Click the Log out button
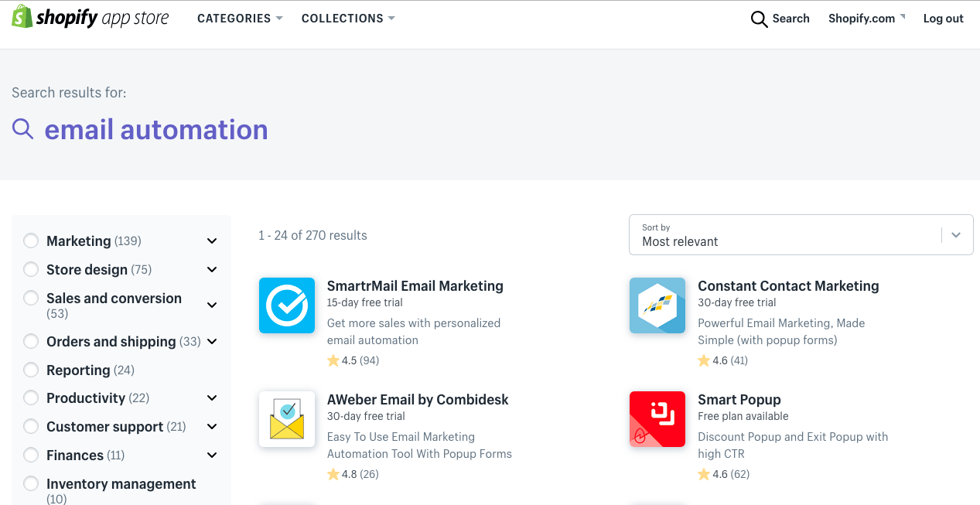The height and width of the screenshot is (505, 980). coord(943,18)
